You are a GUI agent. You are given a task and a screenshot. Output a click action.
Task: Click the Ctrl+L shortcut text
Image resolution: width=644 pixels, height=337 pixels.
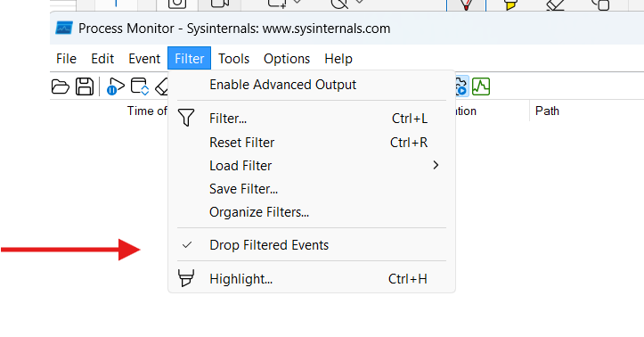tap(410, 119)
